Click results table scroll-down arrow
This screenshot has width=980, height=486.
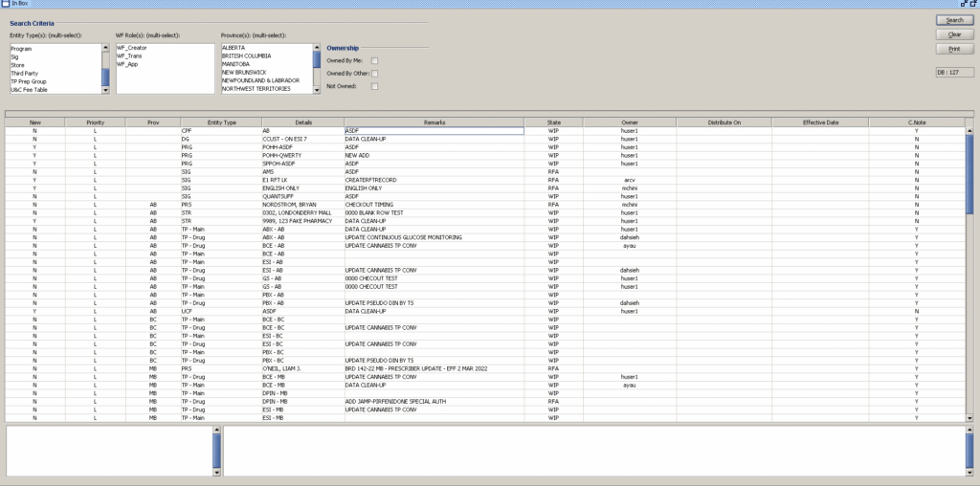(969, 418)
